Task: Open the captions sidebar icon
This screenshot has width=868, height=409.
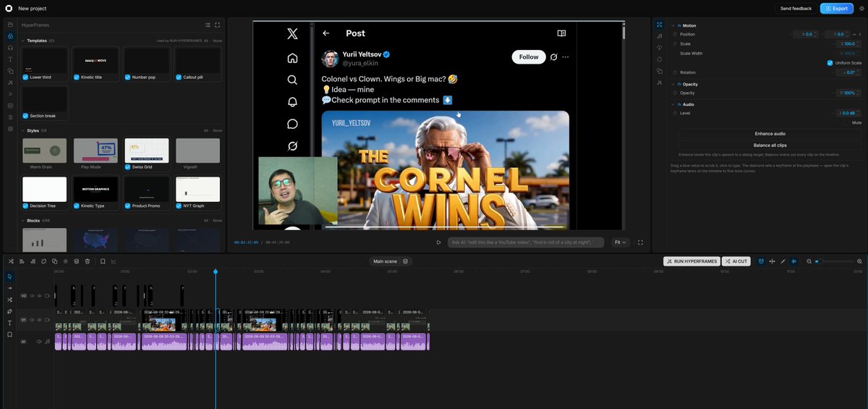Action: (x=10, y=106)
